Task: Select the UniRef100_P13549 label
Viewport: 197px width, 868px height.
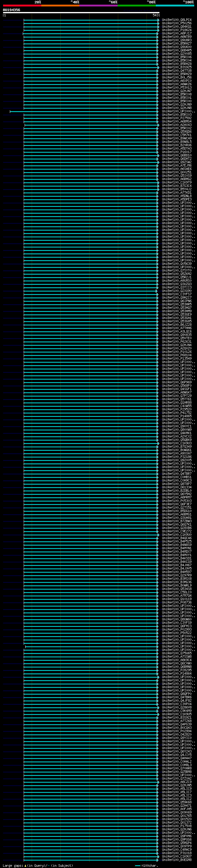Action: 176,358
